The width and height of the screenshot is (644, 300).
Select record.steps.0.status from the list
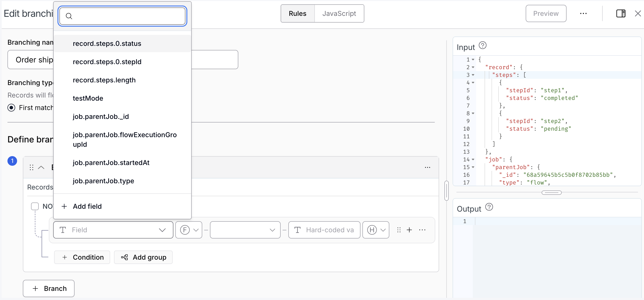coord(122,43)
